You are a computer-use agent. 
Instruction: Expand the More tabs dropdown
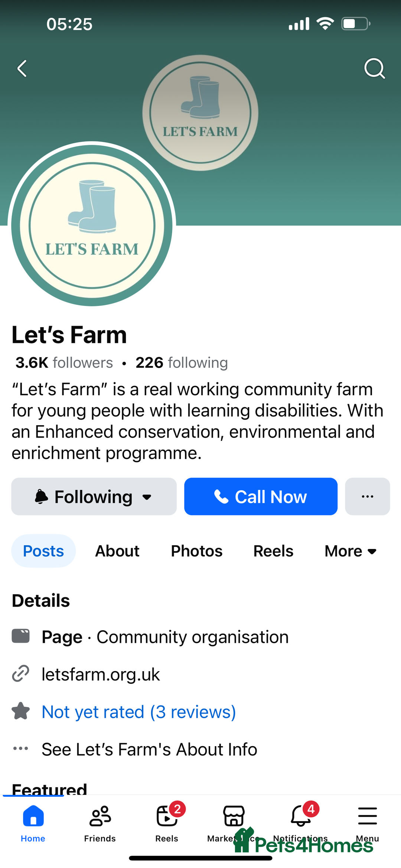point(351,551)
